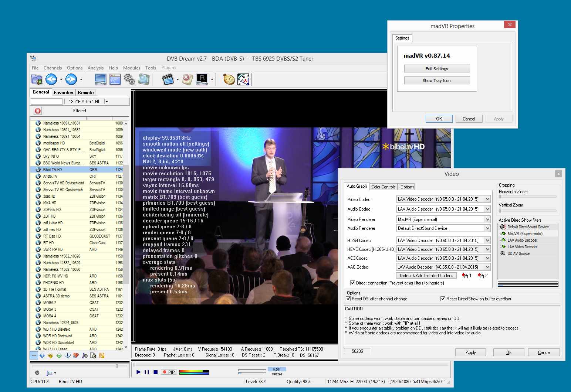
Task: Go to the next channel (blue right arrow)
Action: [71, 79]
